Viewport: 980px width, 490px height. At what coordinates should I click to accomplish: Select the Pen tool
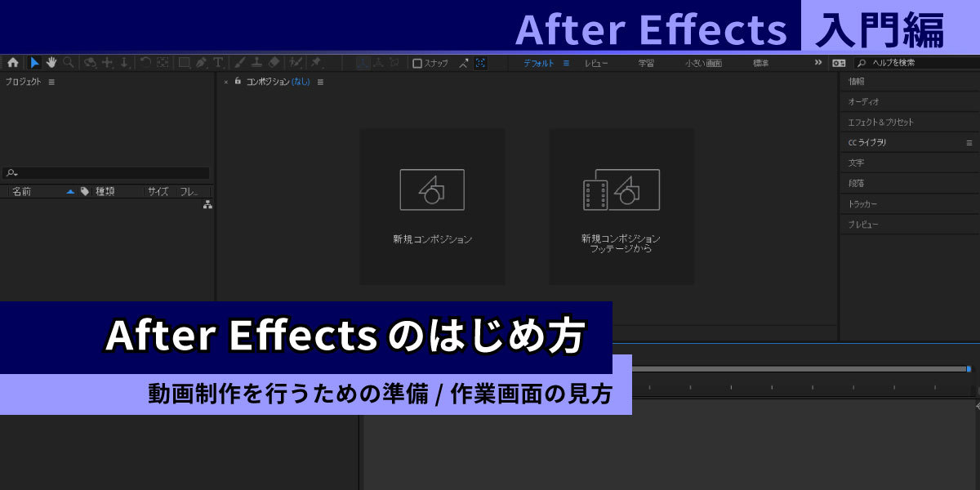202,62
